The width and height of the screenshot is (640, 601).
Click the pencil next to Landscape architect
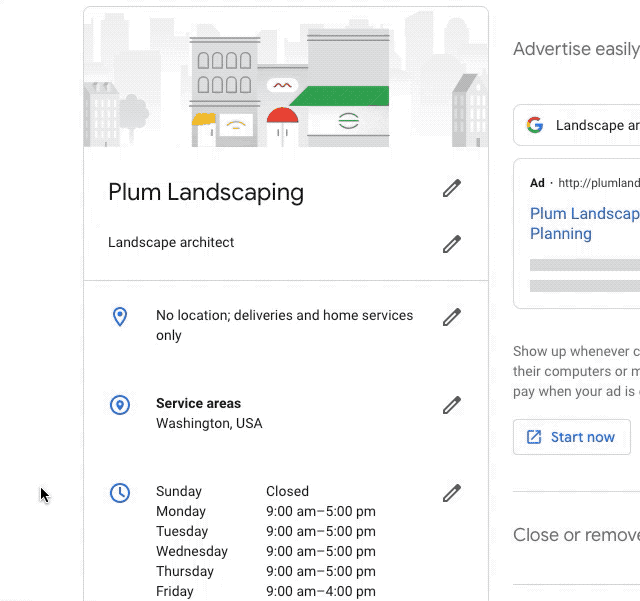point(452,244)
